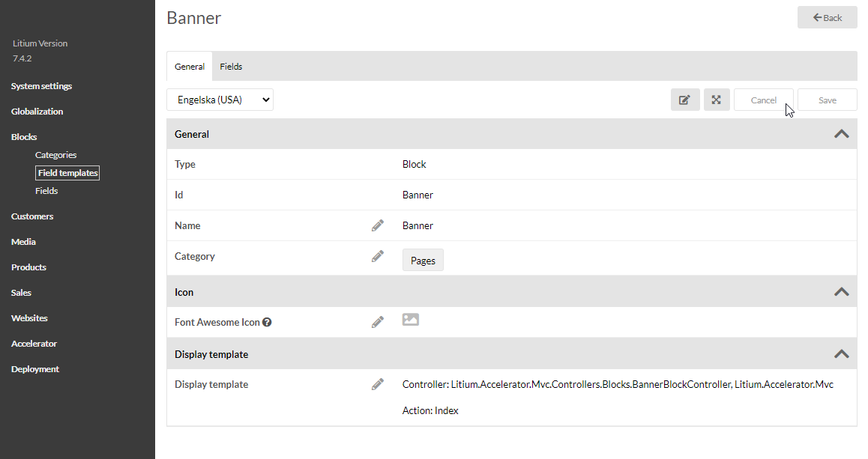Collapse the Display template section chevron
Screen dimensions: 868x459
pyautogui.click(x=842, y=354)
